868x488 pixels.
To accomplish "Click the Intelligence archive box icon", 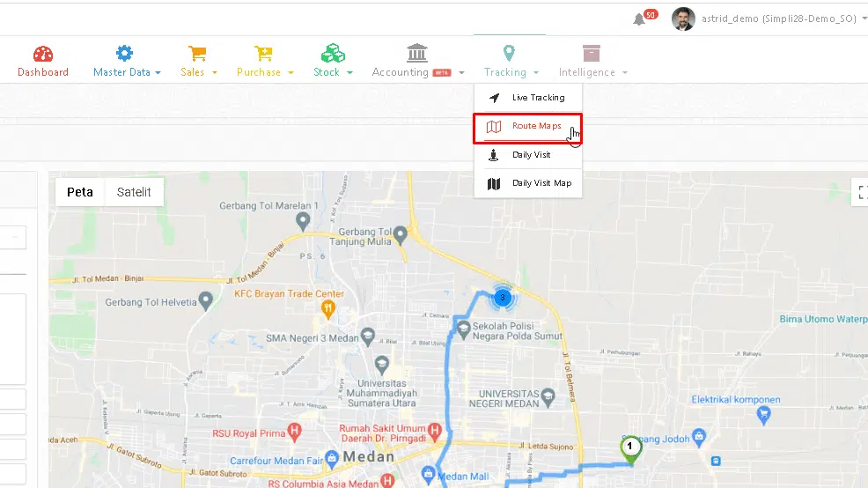I will (x=592, y=53).
